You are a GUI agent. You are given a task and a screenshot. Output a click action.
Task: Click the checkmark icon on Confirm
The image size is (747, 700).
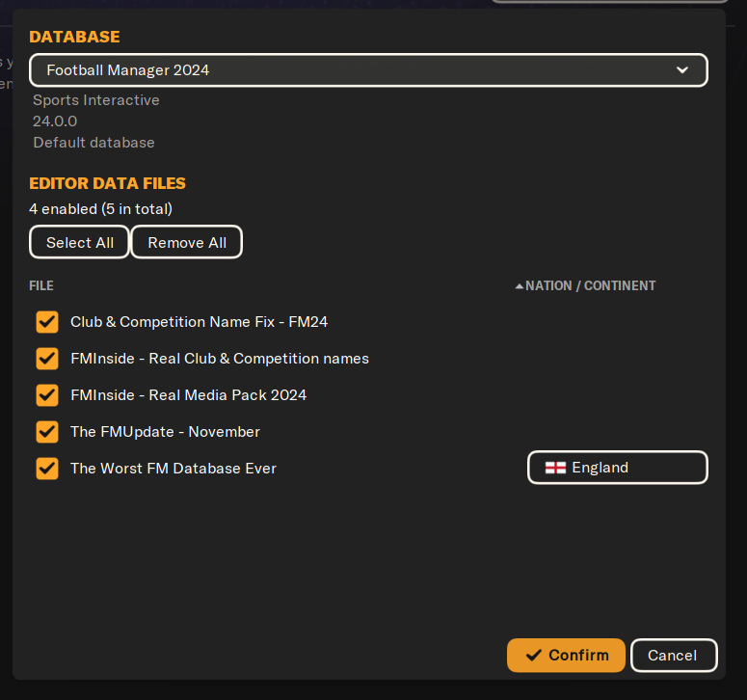coord(534,656)
